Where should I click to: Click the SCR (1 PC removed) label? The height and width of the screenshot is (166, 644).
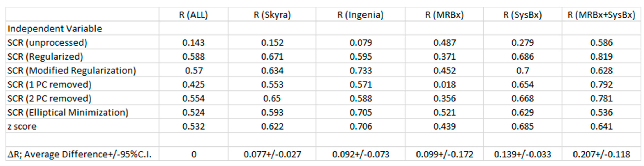click(49, 85)
